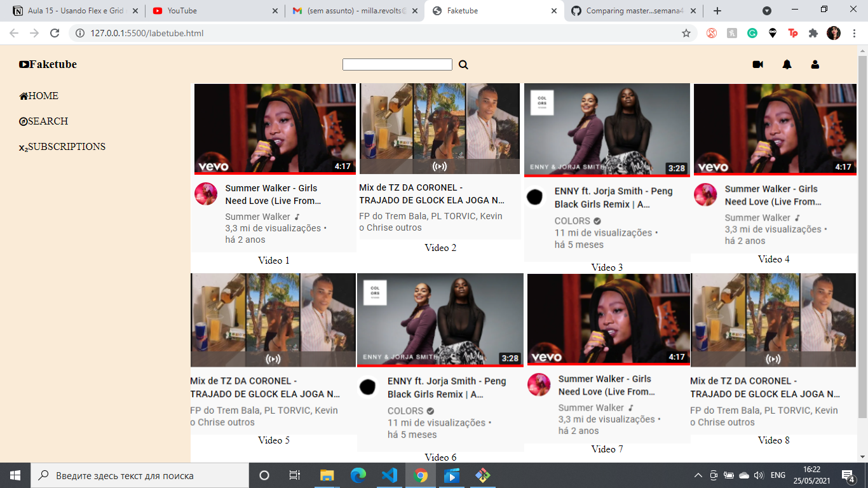Click the 'Video 5' caption text

pyautogui.click(x=274, y=440)
